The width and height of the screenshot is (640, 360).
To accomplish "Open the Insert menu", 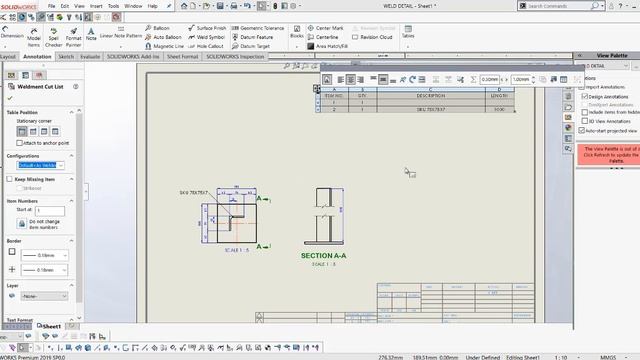I will click(x=96, y=6).
